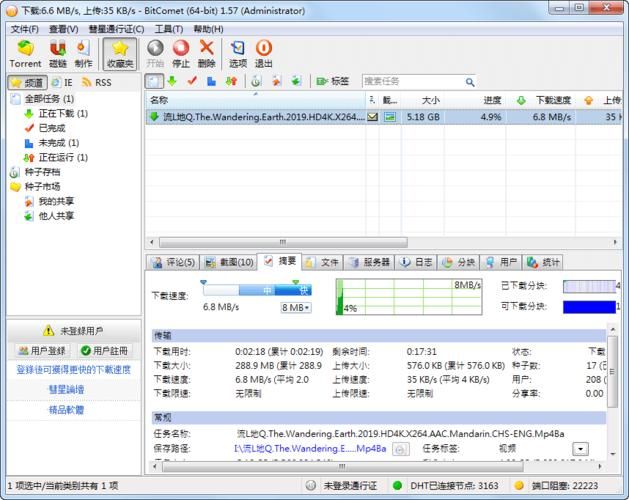The image size is (629, 500).
Task: Click the 磁链 magnet link icon
Action: tap(58, 54)
